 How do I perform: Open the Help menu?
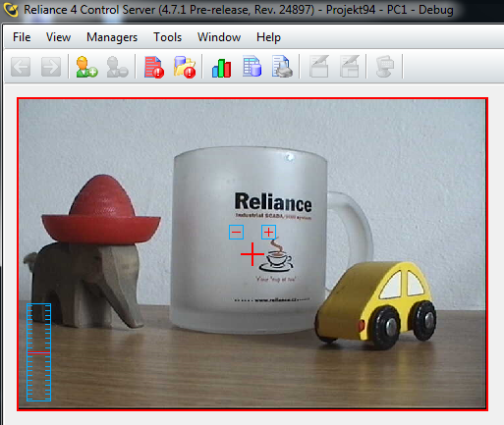[x=268, y=37]
